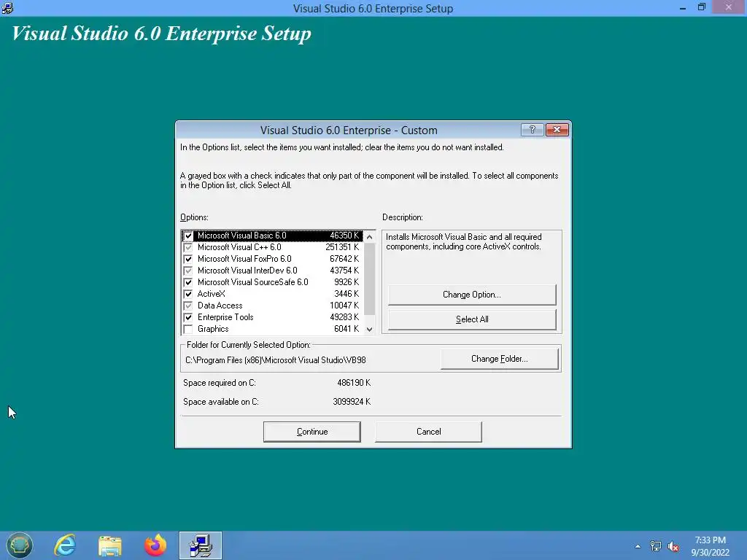Show hidden tray icons arrow
747x560 pixels.
(638, 546)
